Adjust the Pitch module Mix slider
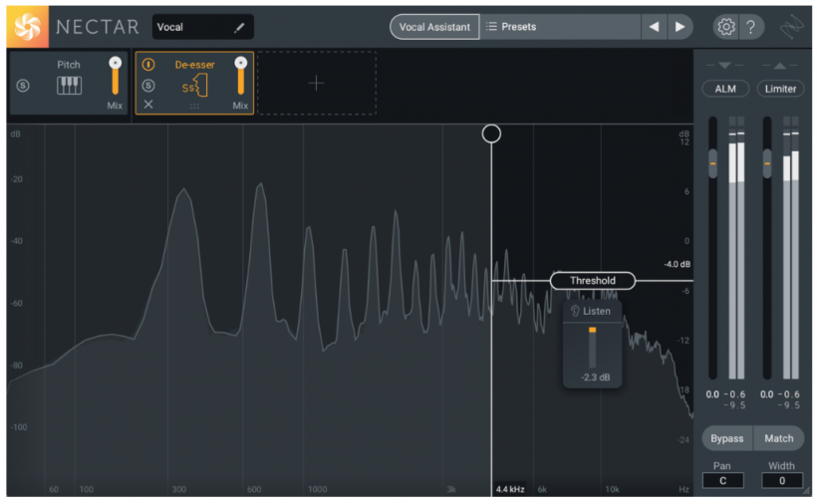The image size is (817, 504). click(116, 76)
